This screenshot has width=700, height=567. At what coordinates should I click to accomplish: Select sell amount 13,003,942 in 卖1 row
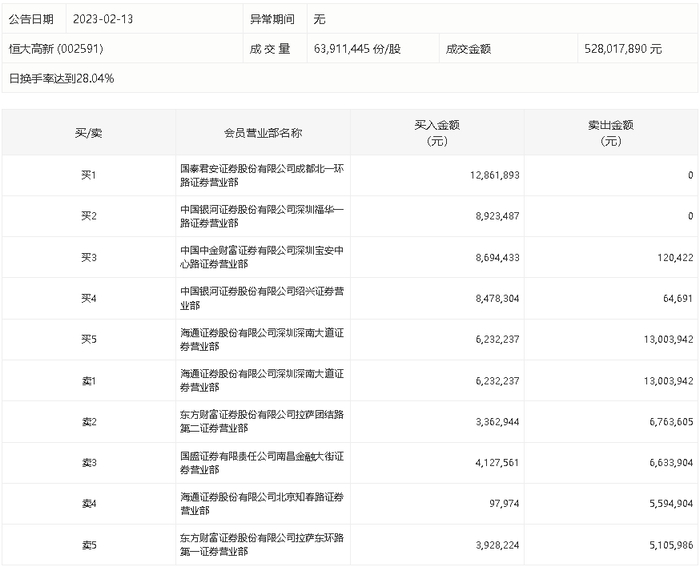click(x=668, y=381)
